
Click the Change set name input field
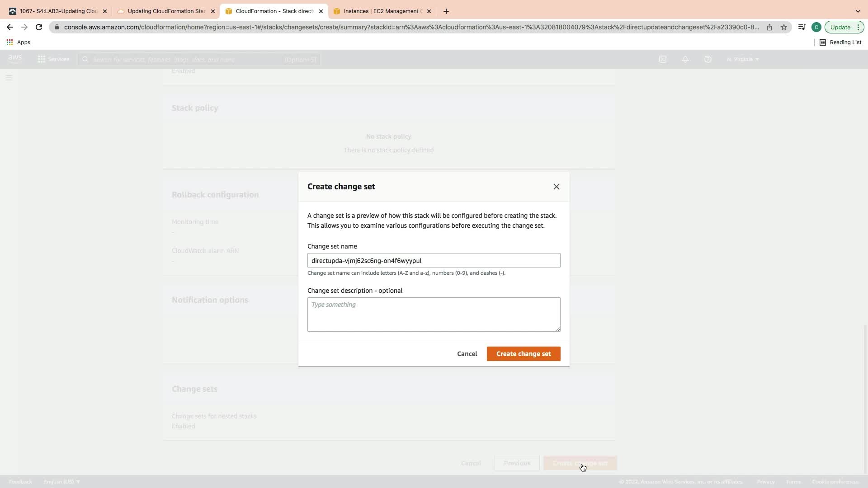(x=433, y=260)
